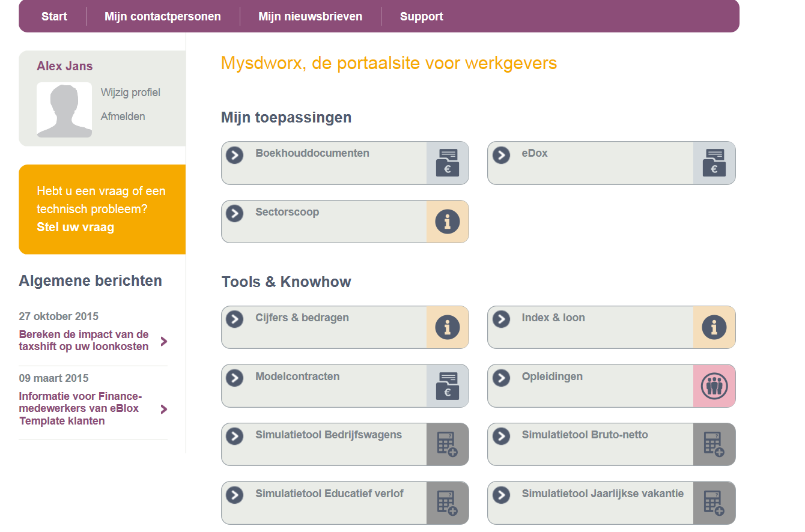Click the Stel uw vraag link
Screen dimensions: 805x532
[75, 227]
